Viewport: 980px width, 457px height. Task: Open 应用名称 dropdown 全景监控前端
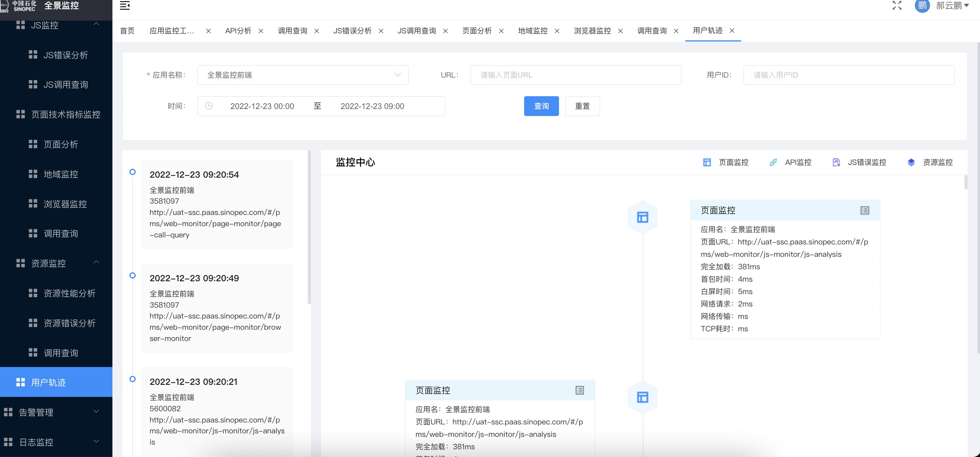pyautogui.click(x=303, y=75)
